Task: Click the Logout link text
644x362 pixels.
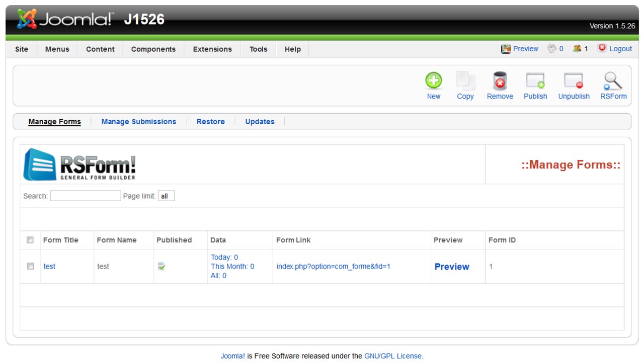Action: (620, 49)
